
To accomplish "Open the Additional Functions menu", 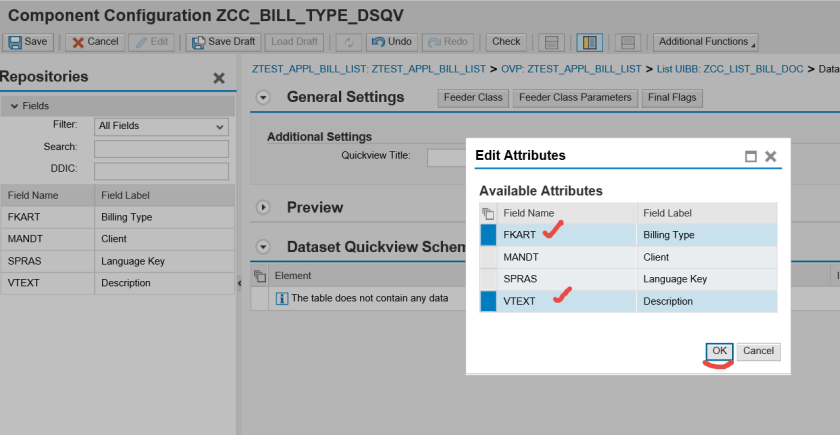I will pyautogui.click(x=705, y=42).
